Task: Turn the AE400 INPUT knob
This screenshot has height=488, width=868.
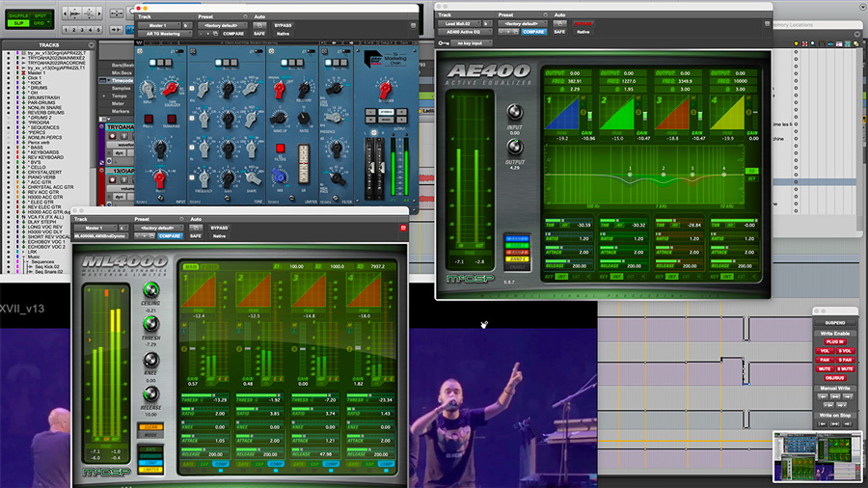Action: coord(515,112)
